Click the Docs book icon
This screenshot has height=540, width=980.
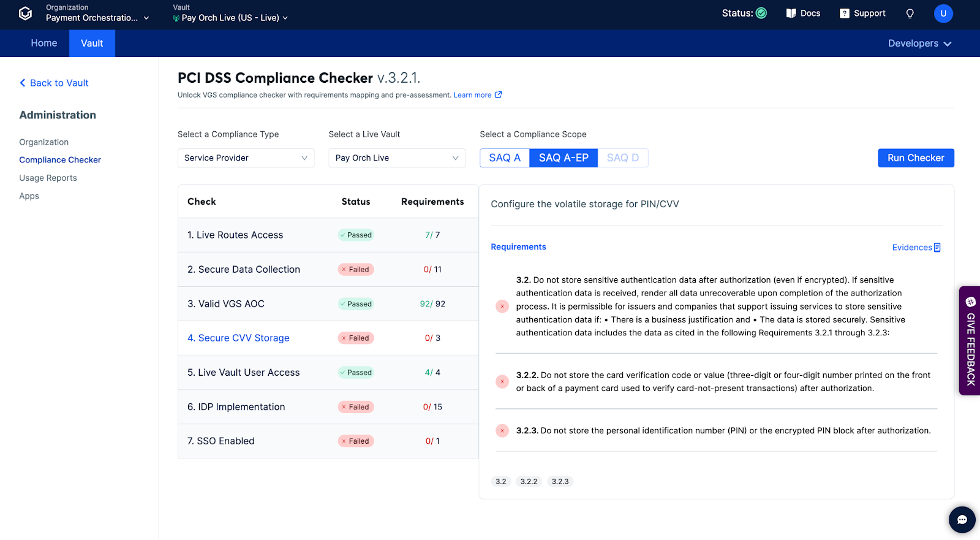791,13
